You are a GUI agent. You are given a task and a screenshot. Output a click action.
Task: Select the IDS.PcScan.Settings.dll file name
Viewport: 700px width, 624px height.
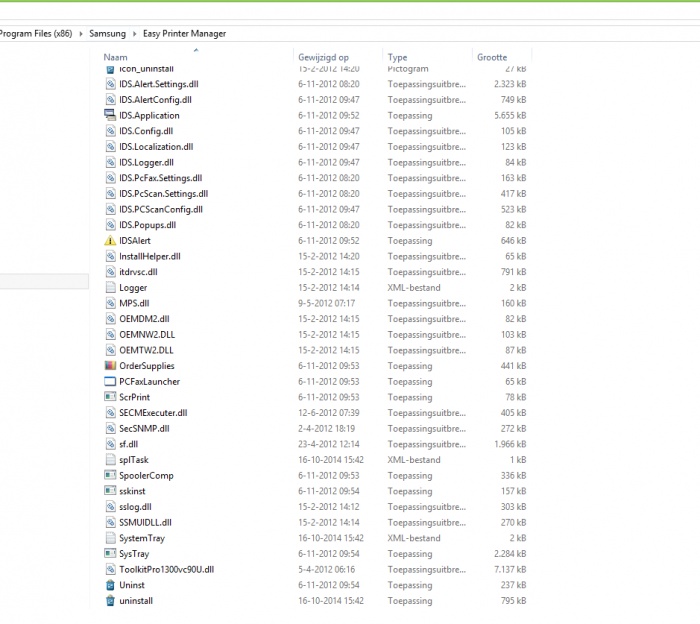163,194
